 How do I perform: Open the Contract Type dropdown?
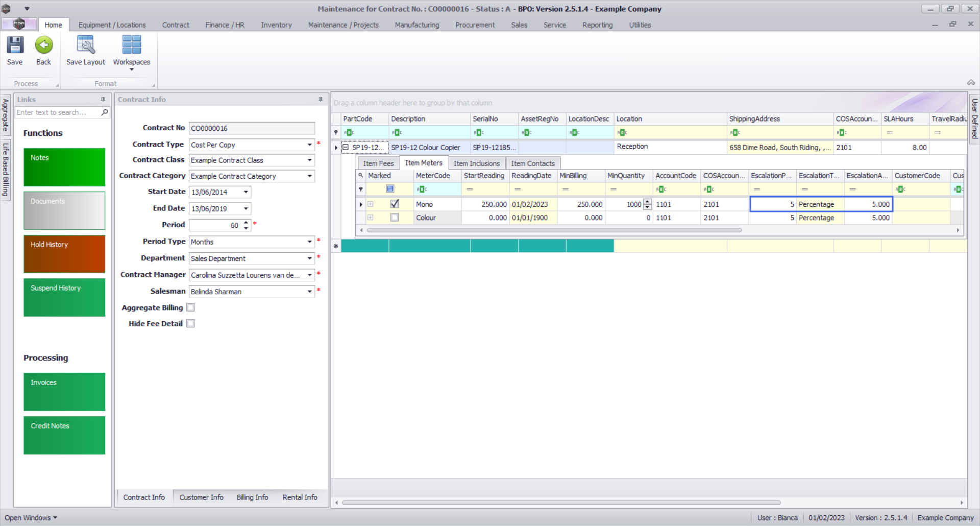309,145
